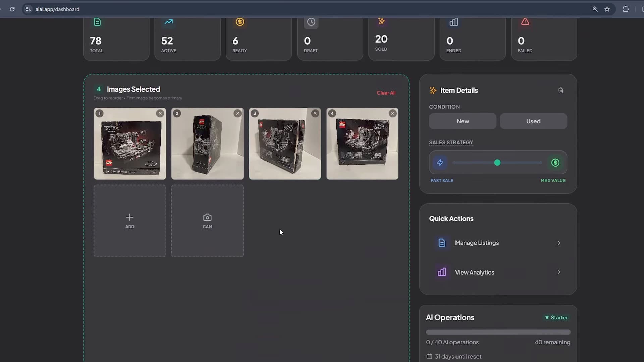644x362 pixels.
Task: Click the Draft clock icon
Action: click(311, 22)
